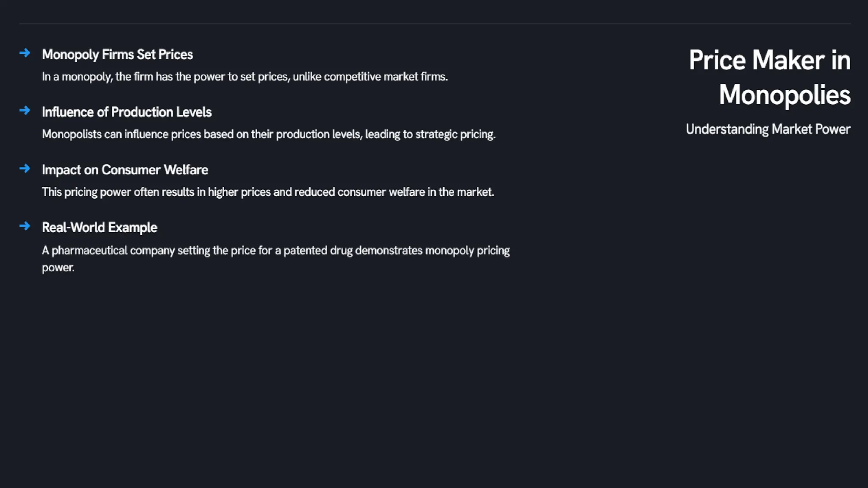Click the word "Monopolies" in the slide title
This screenshot has height=488, width=868.
785,95
